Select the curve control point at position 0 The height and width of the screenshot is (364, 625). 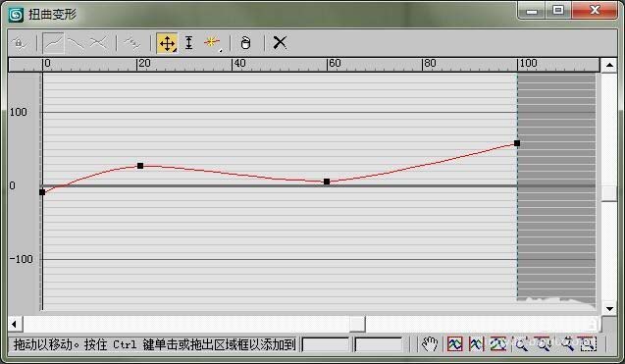click(x=42, y=192)
